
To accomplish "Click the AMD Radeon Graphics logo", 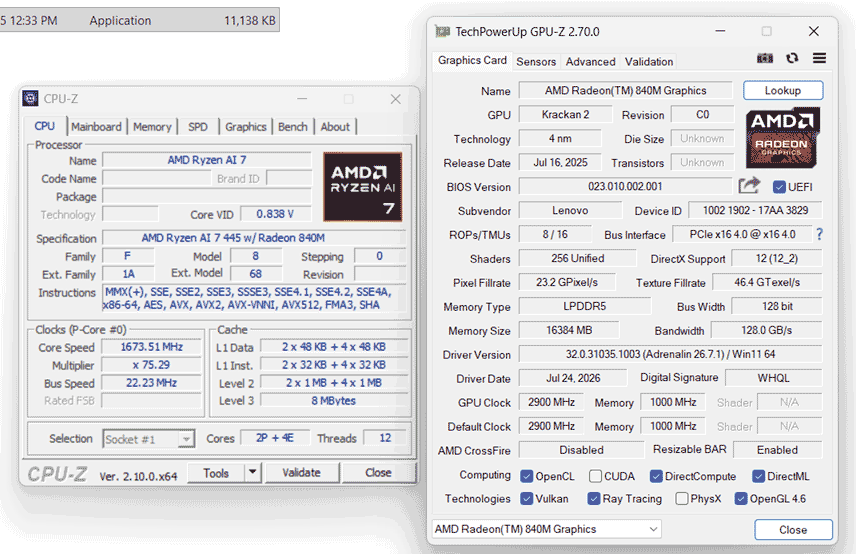I will pyautogui.click(x=782, y=138).
